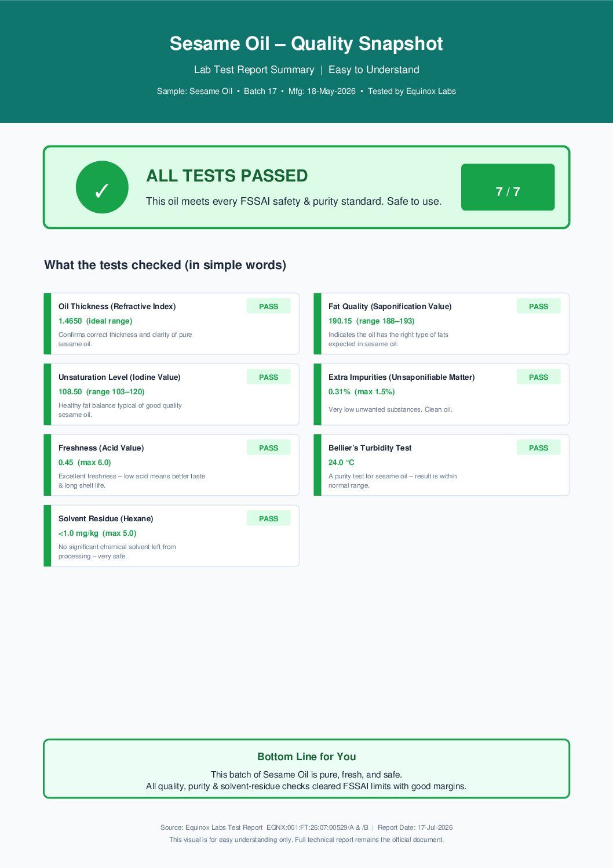Click PASS badge on Freshness card
The image size is (613, 868).
click(268, 448)
